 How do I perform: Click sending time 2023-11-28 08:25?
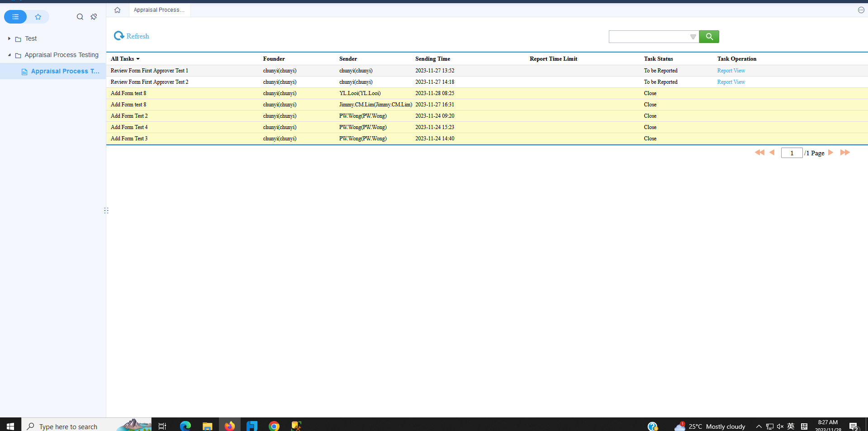435,93
